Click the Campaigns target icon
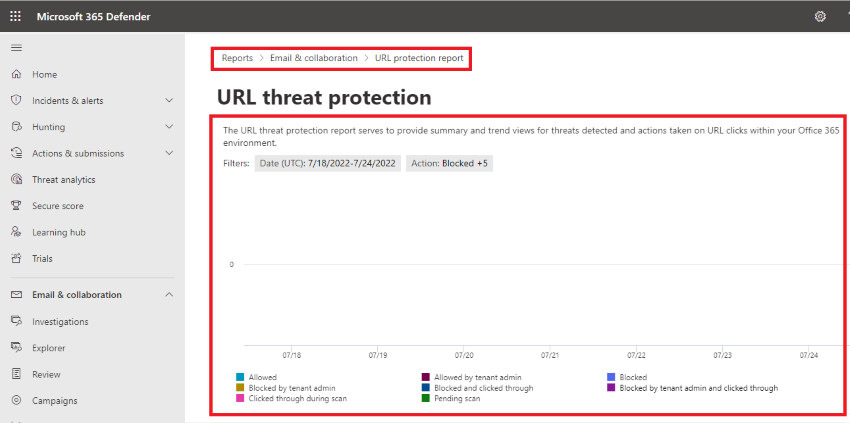 (x=16, y=401)
